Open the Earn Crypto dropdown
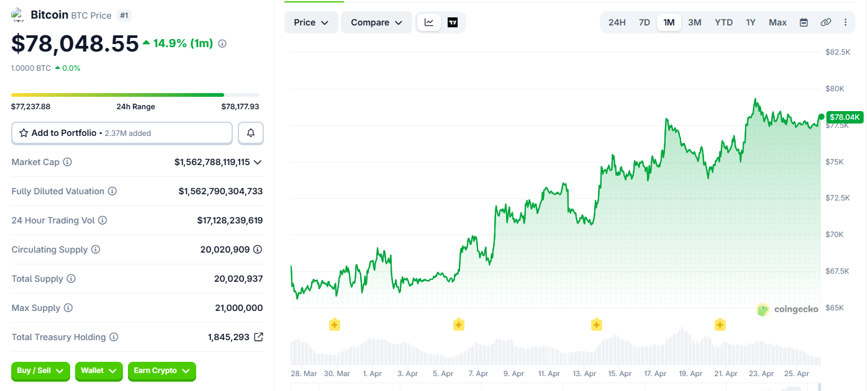868x391 pixels. click(x=162, y=371)
